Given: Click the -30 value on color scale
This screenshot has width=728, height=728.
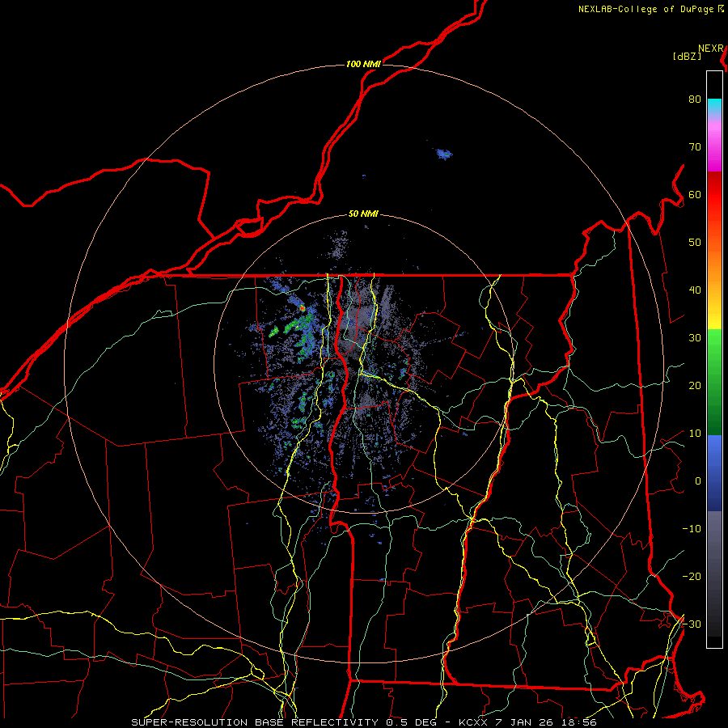Looking at the screenshot, I should (x=692, y=624).
